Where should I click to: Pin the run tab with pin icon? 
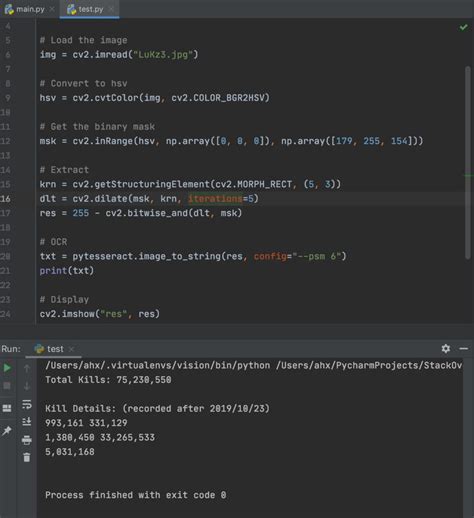coord(7,431)
